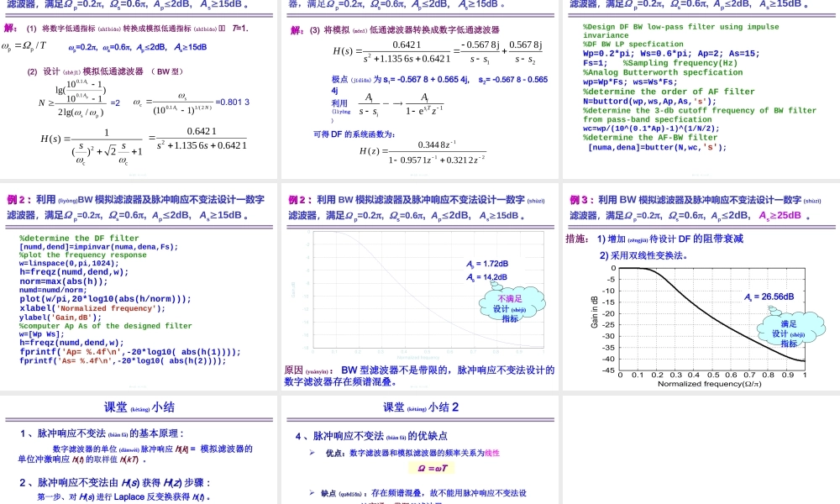Click the Normalized frequency axis label
The width and height of the screenshot is (840, 504).
pyautogui.click(x=712, y=384)
